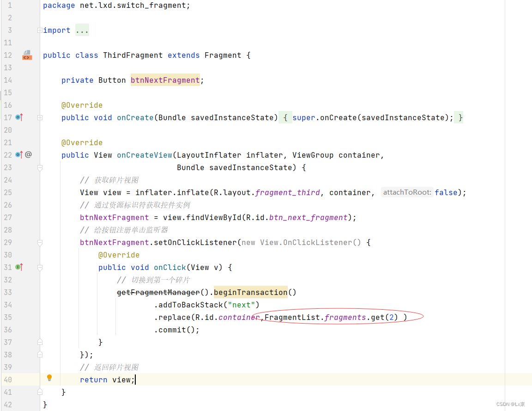532x411 pixels.
Task: Collapse the OnClickListener block via fold arrow at line 29
Action: pos(40,242)
